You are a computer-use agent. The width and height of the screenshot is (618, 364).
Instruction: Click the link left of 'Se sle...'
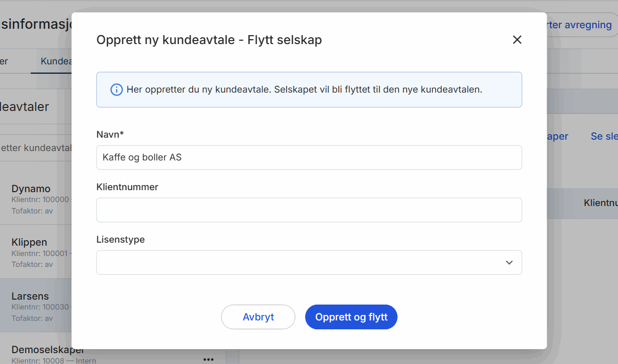(558, 136)
